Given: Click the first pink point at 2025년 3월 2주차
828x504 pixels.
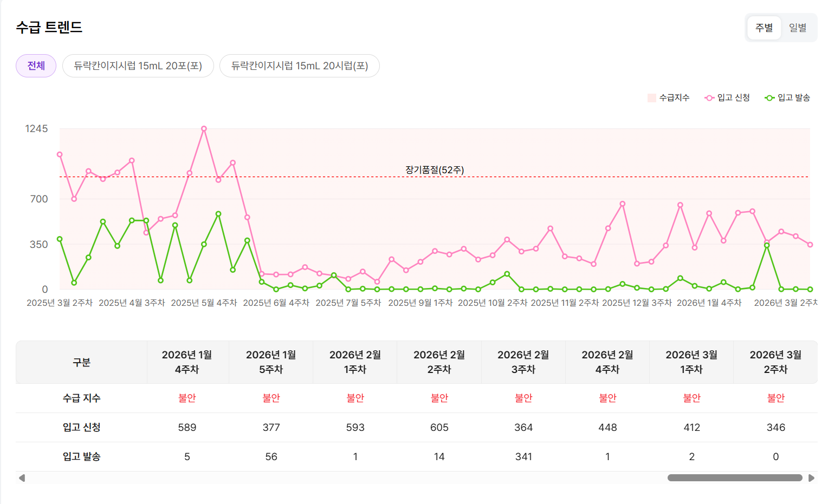Looking at the screenshot, I should (60, 155).
